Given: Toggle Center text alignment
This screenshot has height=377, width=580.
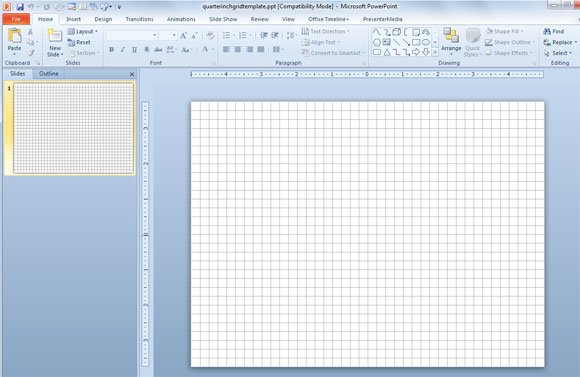Looking at the screenshot, I should (238, 49).
